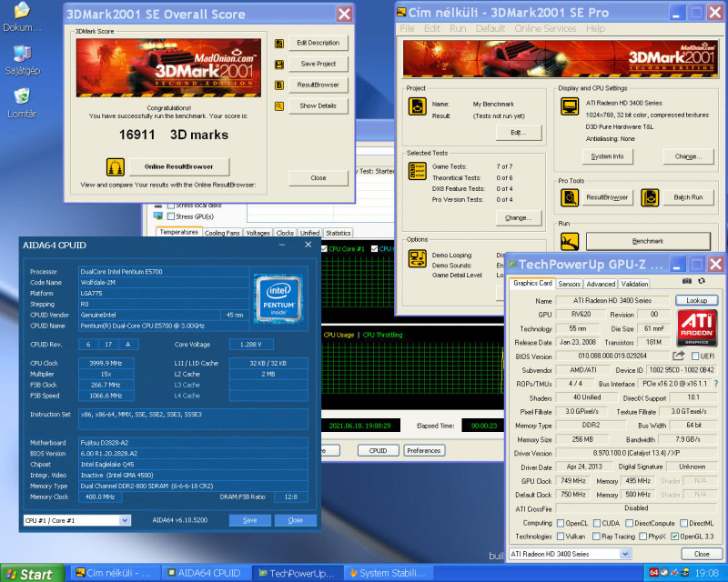Switch to TechPowerUp taskbar item
The width and height of the screenshot is (728, 582).
(x=298, y=573)
